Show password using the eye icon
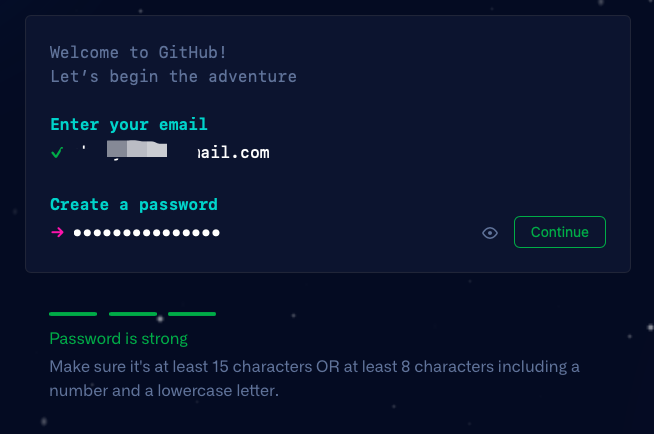 [x=490, y=233]
